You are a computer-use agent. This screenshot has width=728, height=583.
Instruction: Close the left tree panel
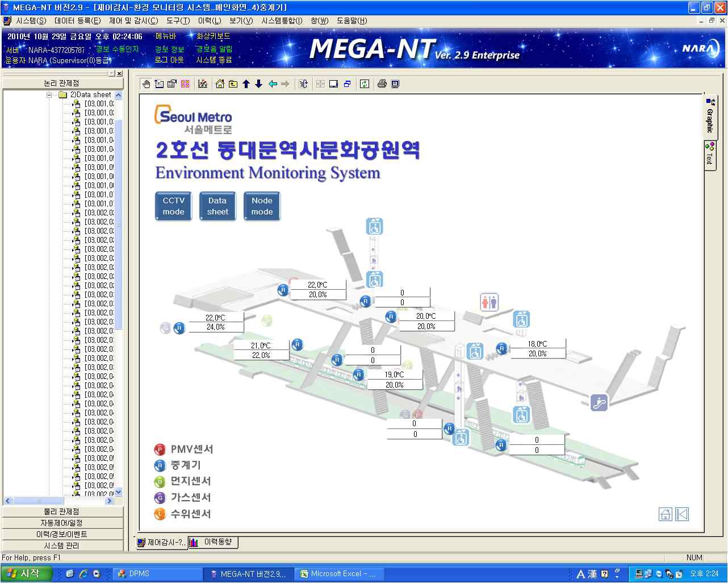click(119, 73)
